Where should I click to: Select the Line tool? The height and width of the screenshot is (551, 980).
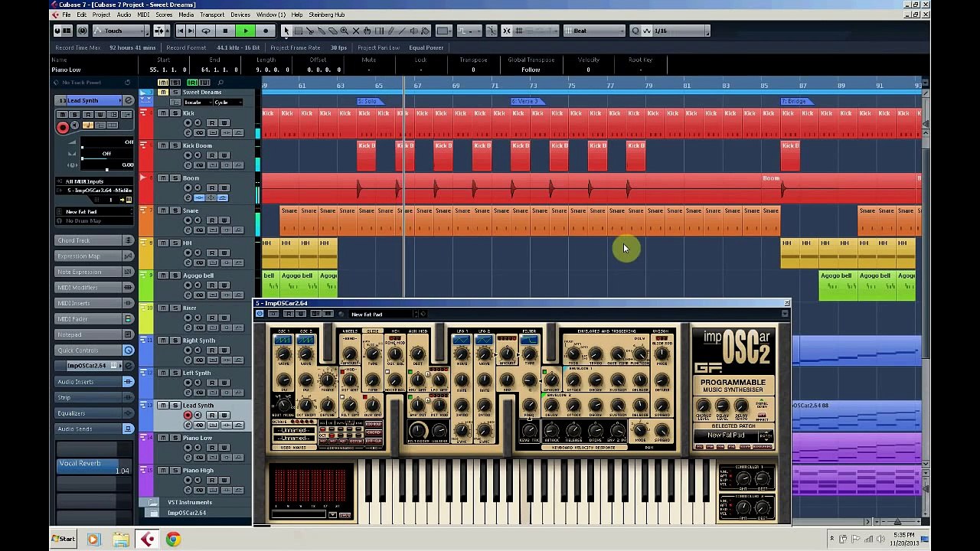click(x=402, y=31)
